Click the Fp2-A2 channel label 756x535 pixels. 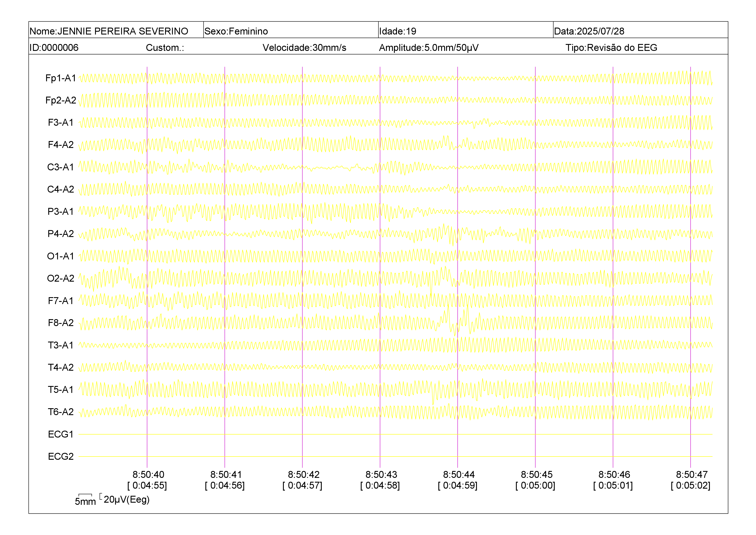coord(61,100)
